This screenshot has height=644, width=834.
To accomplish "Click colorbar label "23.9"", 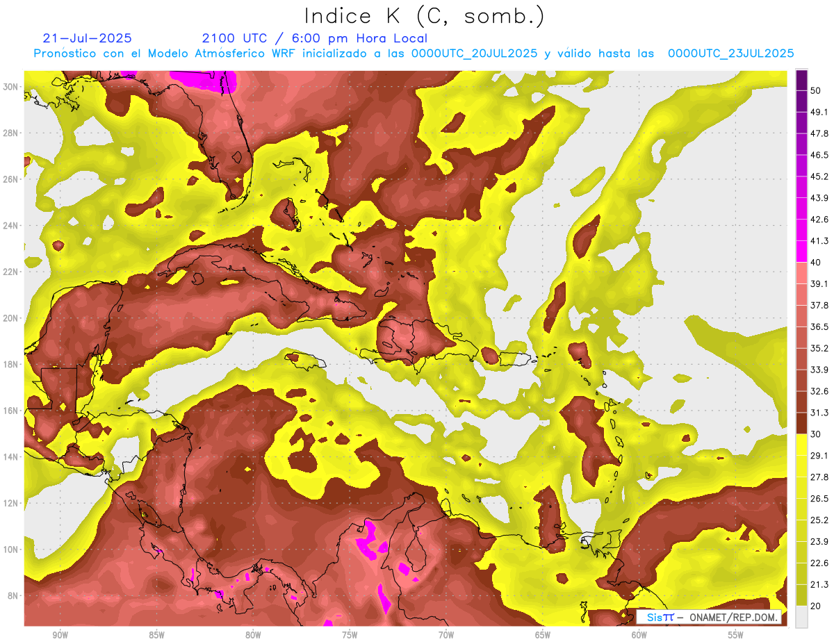I will (819, 541).
